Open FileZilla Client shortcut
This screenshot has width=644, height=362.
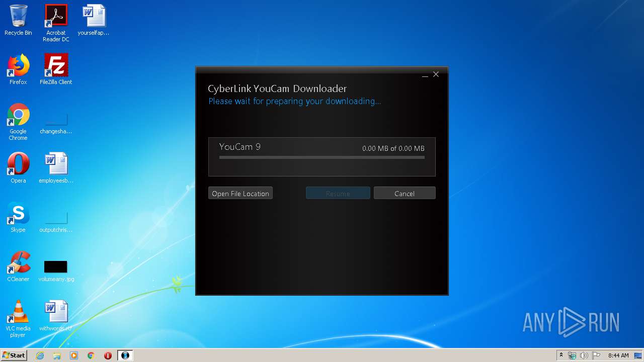56,69
